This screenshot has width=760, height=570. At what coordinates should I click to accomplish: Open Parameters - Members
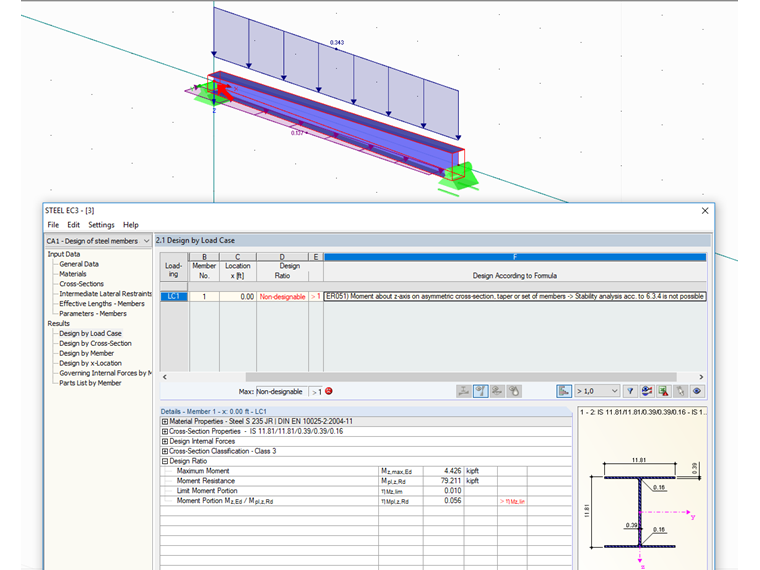click(x=93, y=314)
